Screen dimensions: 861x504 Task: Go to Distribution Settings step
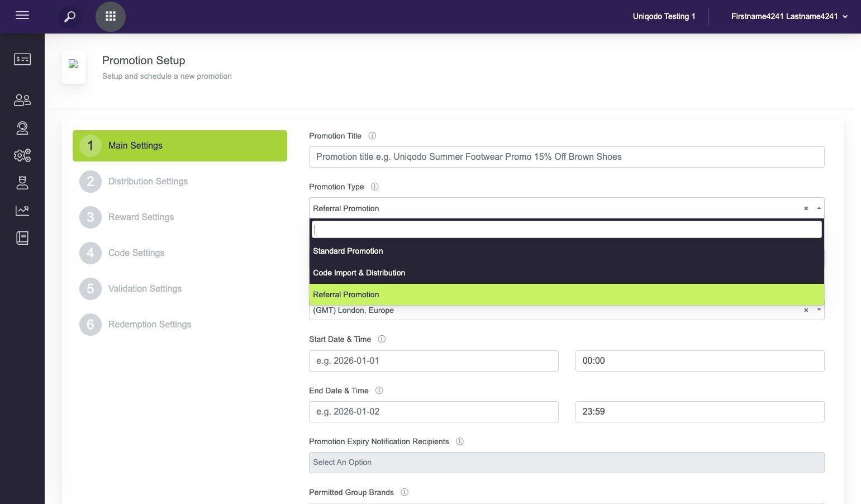[148, 182]
